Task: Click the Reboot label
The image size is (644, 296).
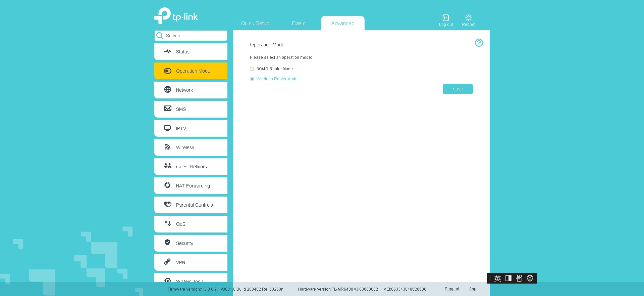Action: pos(469,25)
